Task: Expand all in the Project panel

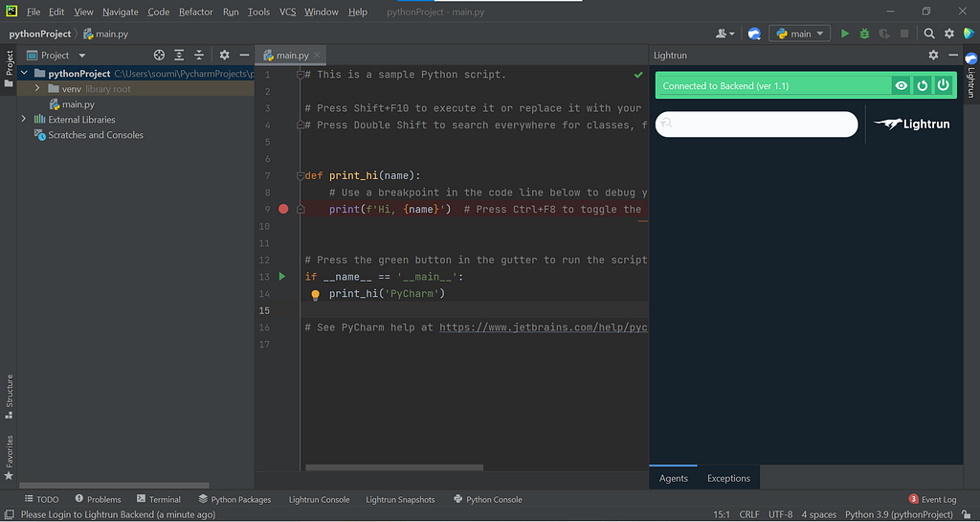Action: pyautogui.click(x=179, y=55)
